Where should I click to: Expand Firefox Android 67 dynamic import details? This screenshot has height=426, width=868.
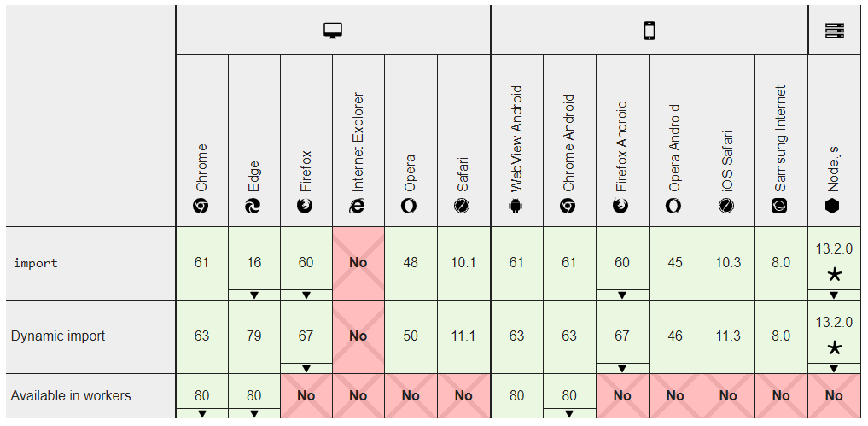point(621,369)
